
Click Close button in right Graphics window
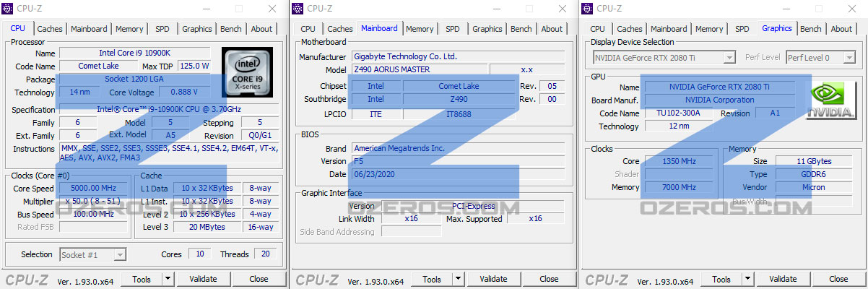[838, 279]
